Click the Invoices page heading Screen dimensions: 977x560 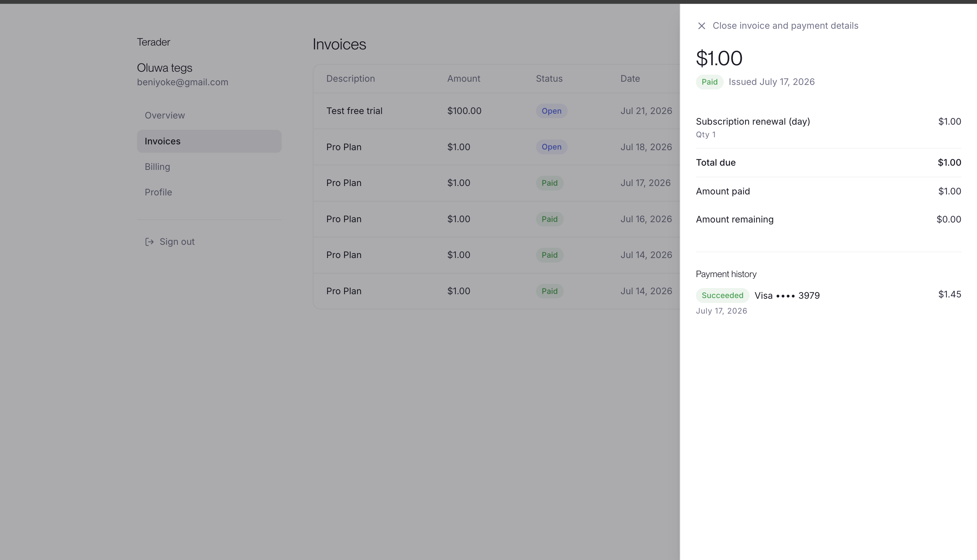(339, 44)
